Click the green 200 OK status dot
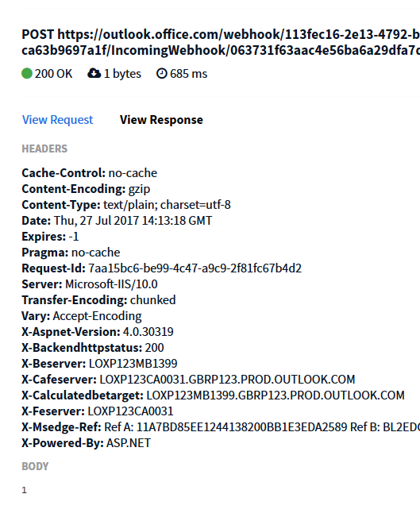This screenshot has height=517, width=420. click(x=27, y=74)
